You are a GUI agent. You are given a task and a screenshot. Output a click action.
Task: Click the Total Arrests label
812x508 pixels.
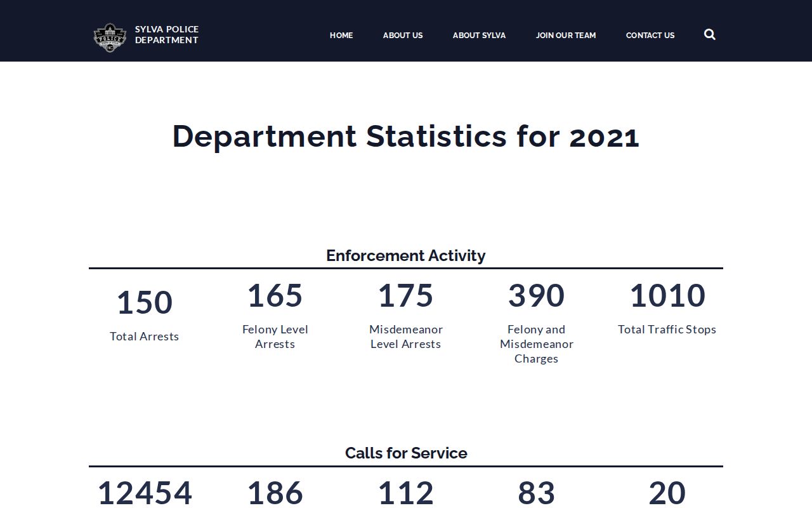(x=145, y=337)
